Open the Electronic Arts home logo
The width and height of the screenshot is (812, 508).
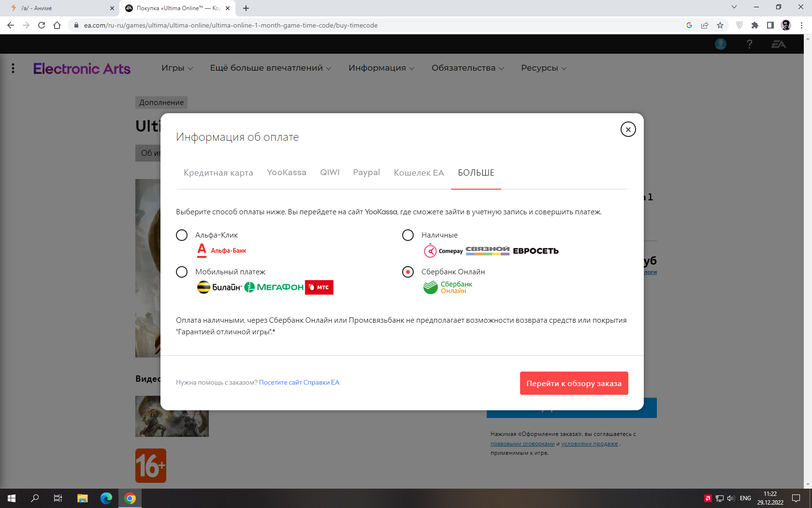(82, 69)
